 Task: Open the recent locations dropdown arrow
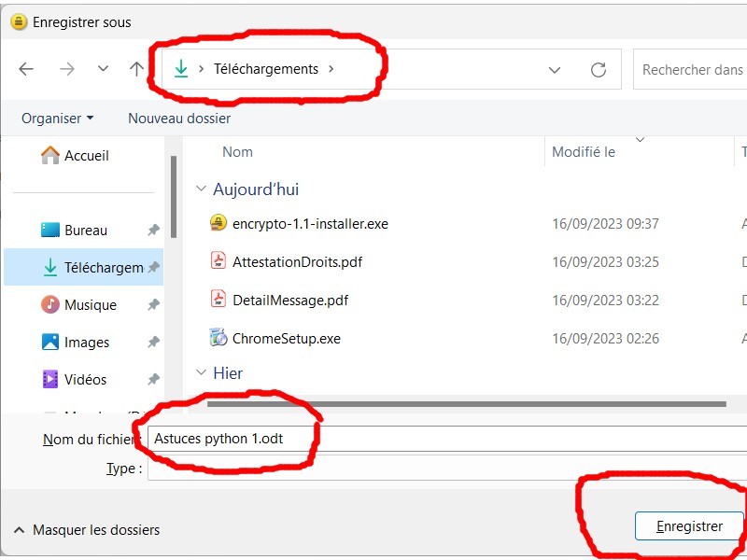(103, 69)
